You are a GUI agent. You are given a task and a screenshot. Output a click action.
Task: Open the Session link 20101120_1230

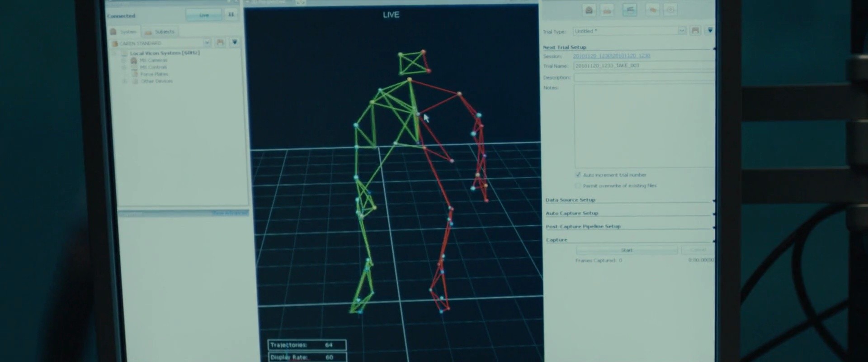[x=611, y=56]
